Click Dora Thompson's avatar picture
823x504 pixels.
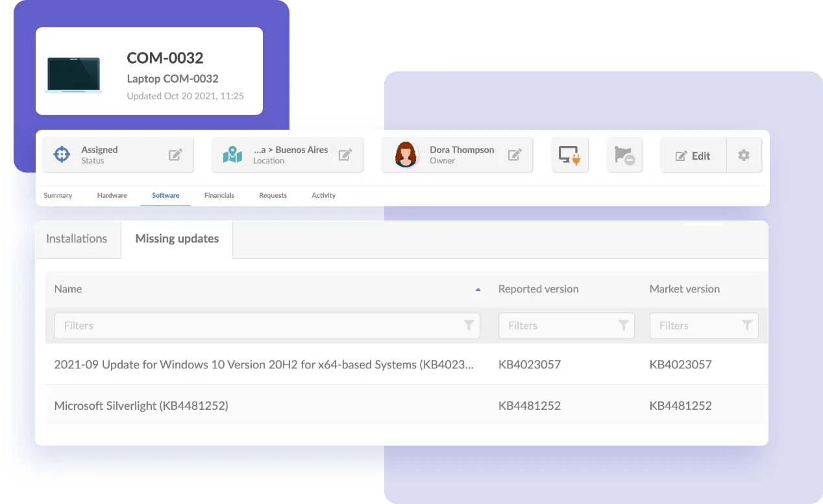point(406,155)
